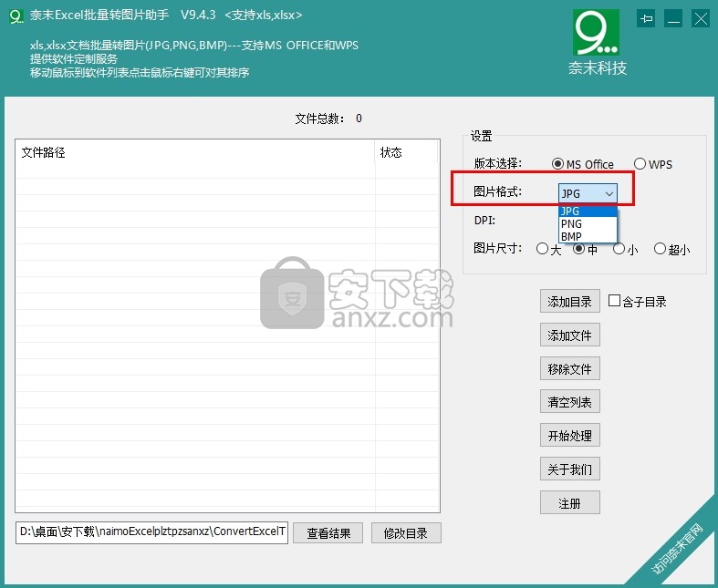Screen dimensions: 718x588
Task: Click the 修改目录 button
Action: 406,533
